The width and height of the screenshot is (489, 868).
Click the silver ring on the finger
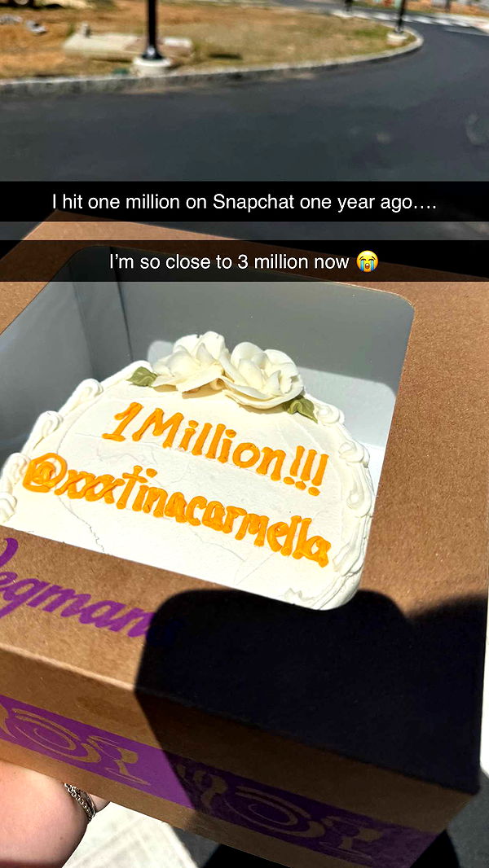point(82,801)
